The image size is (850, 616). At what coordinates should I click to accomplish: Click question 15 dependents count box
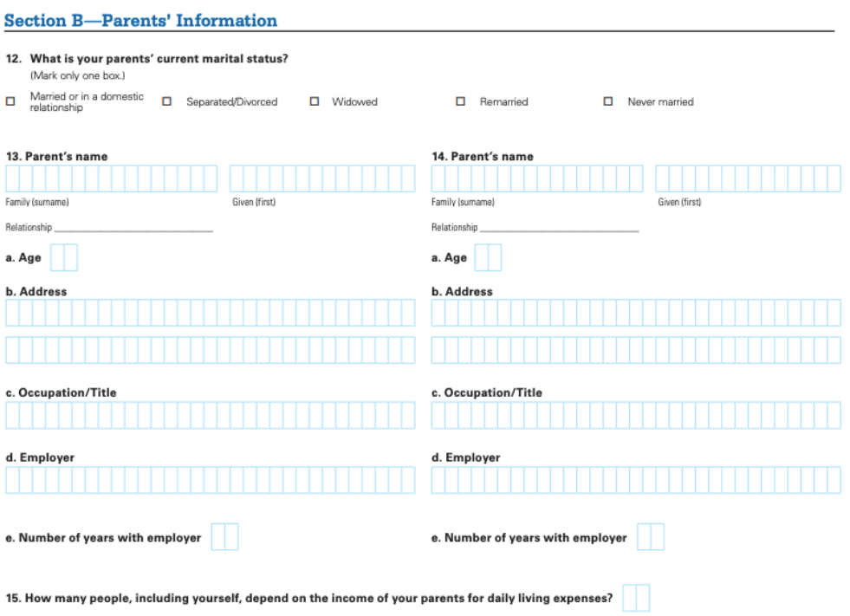tap(635, 598)
